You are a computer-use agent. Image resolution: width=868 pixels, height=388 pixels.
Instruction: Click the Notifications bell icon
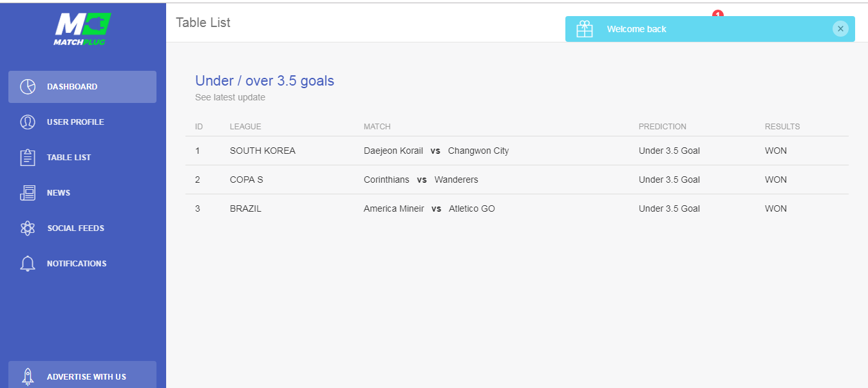(28, 264)
